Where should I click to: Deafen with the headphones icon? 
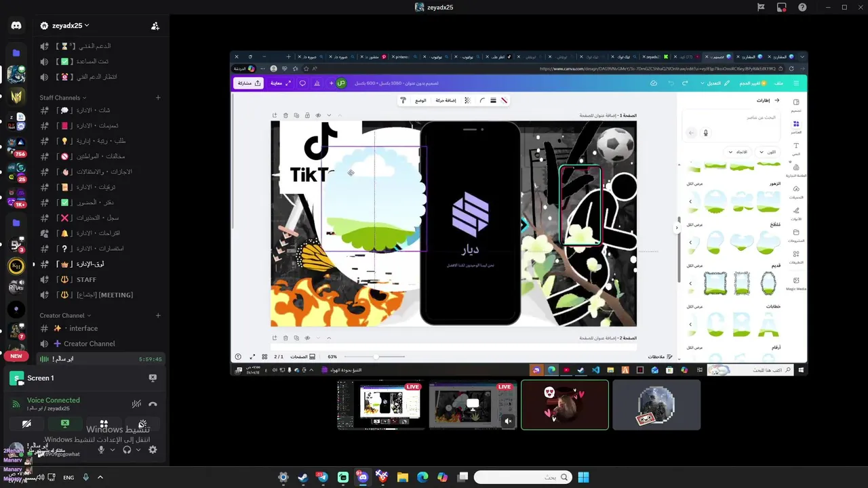coord(127,449)
